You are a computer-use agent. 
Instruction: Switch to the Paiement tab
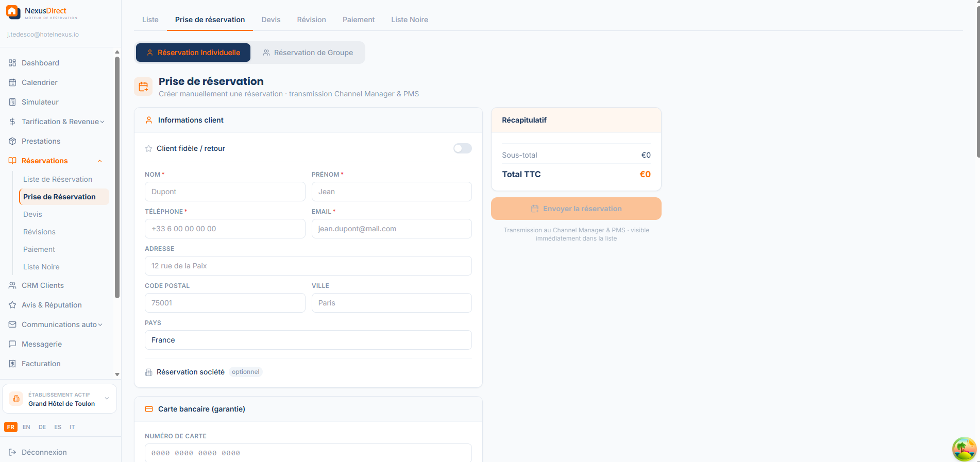[359, 20]
